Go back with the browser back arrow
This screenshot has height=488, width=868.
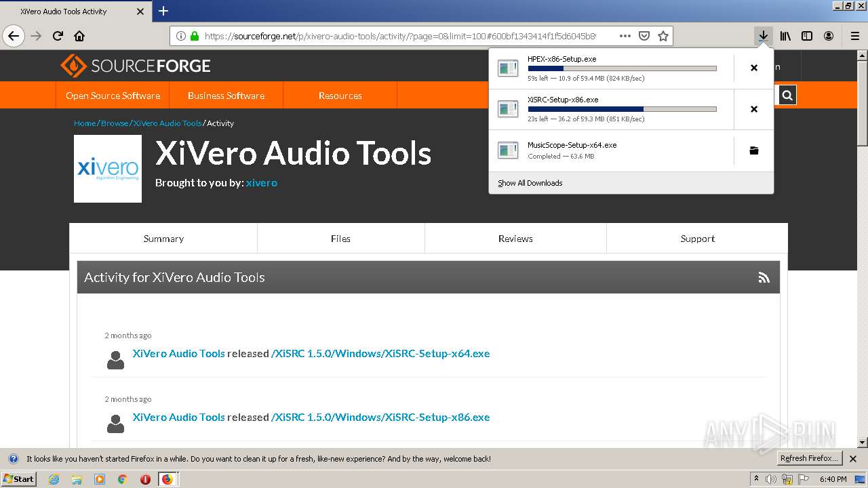click(x=14, y=36)
